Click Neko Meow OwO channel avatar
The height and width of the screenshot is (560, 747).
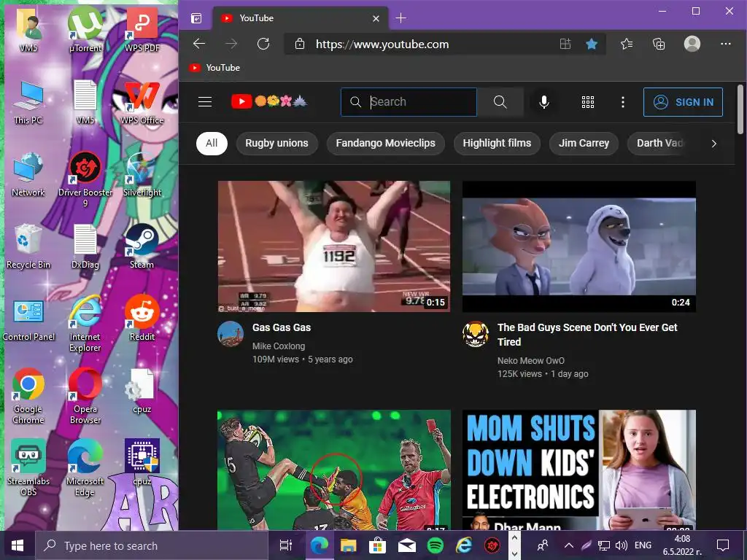pos(476,334)
